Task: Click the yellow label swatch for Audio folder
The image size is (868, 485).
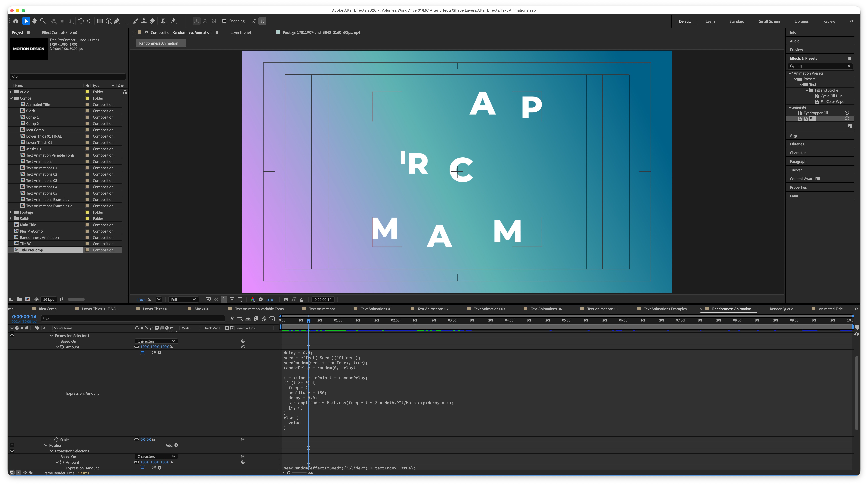Action: 87,92
